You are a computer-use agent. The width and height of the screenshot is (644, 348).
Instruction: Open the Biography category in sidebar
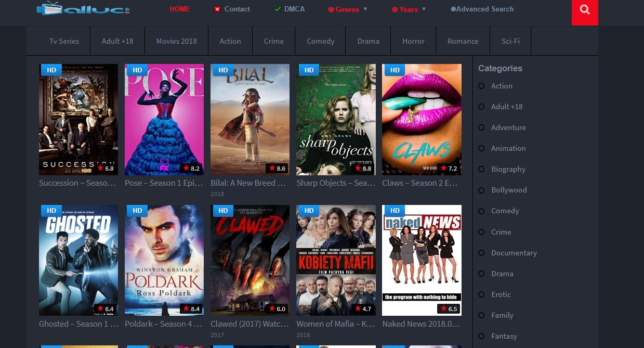(x=508, y=169)
